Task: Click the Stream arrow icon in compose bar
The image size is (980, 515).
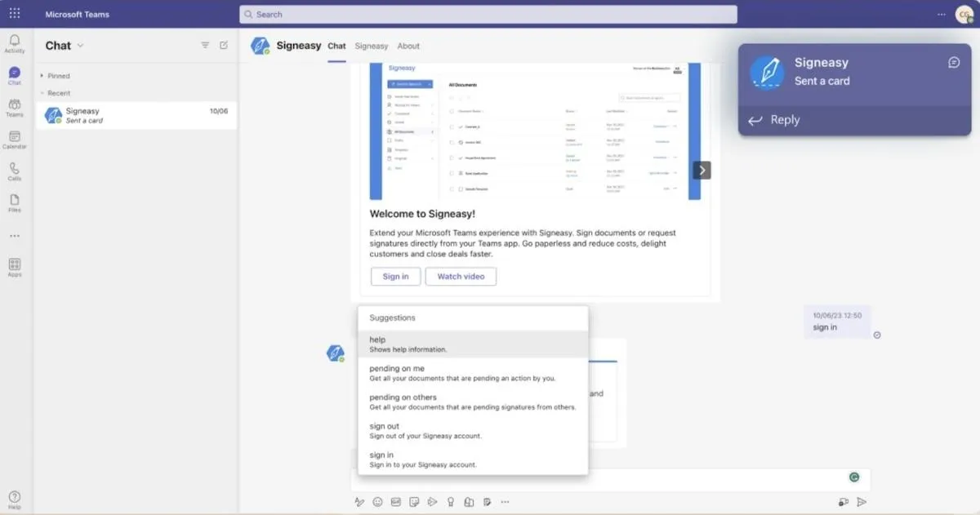Action: click(432, 502)
